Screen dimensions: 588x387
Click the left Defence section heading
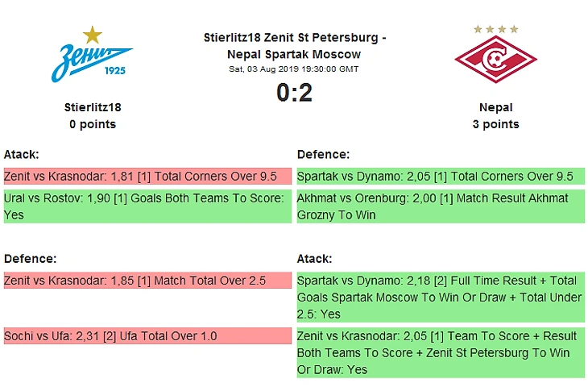28,259
